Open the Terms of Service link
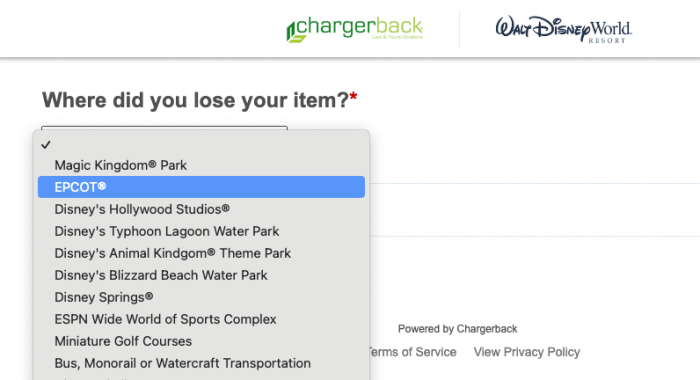 coord(413,352)
